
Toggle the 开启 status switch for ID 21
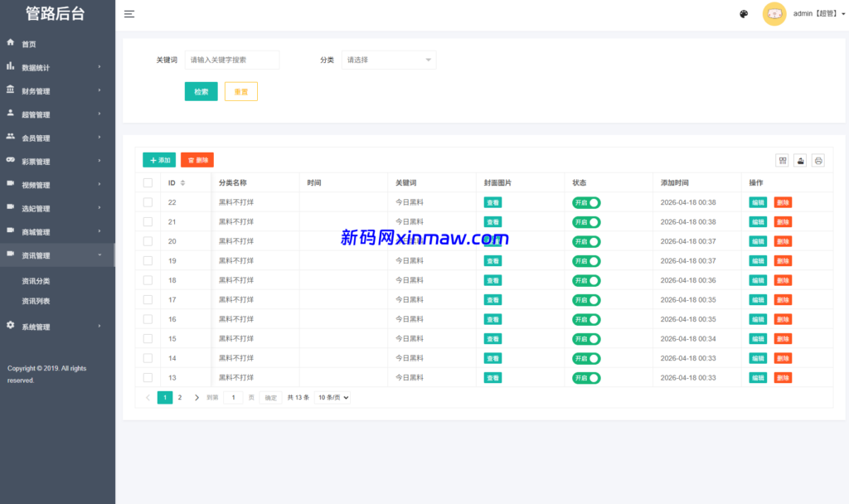click(585, 221)
